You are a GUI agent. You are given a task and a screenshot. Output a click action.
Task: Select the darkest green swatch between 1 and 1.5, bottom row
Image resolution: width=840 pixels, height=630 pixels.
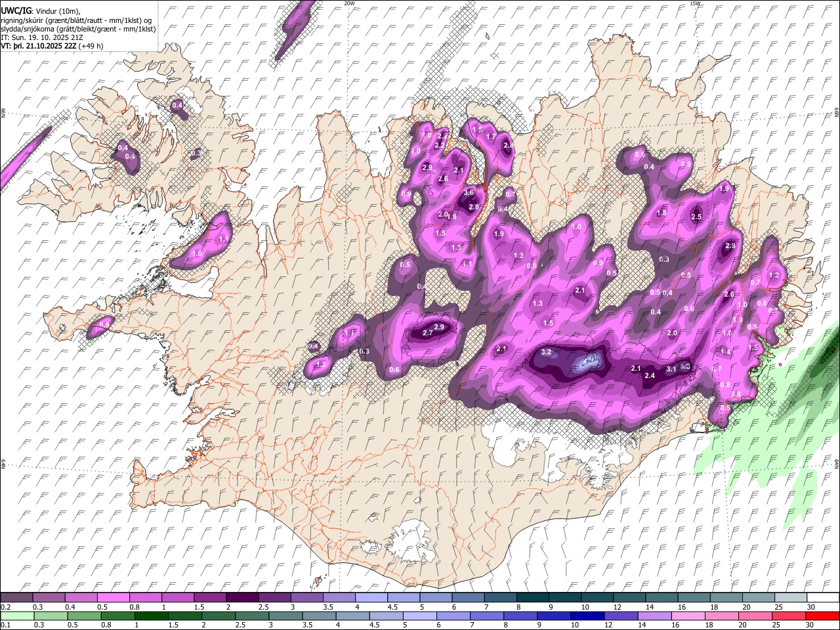tap(151, 616)
